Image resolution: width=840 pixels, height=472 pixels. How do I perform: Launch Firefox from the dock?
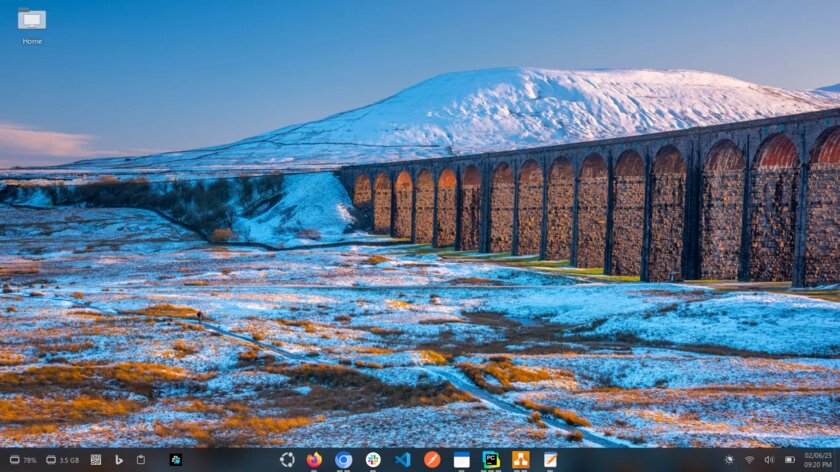tap(314, 460)
